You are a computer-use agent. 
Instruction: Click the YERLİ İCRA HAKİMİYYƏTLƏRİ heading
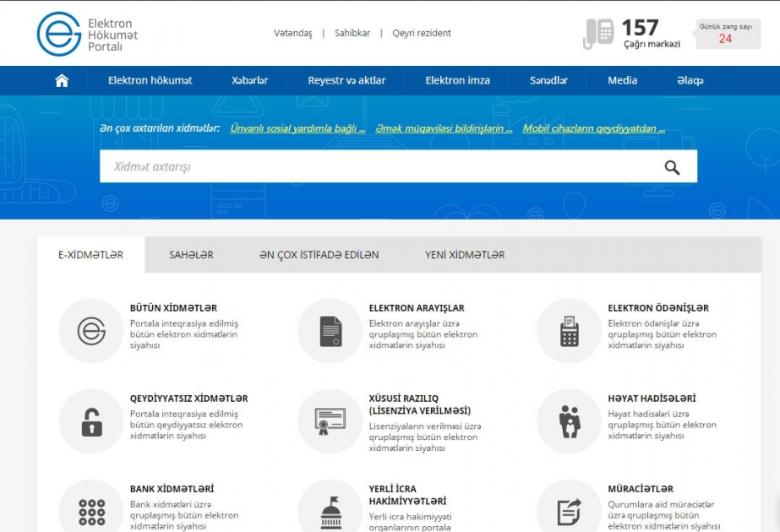coord(407,495)
